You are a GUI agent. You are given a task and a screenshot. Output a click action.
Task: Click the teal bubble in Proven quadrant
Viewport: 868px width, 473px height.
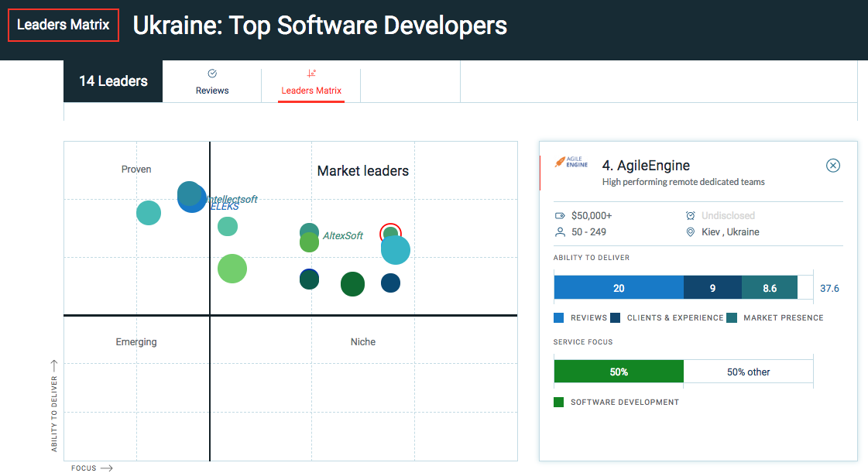pyautogui.click(x=149, y=213)
